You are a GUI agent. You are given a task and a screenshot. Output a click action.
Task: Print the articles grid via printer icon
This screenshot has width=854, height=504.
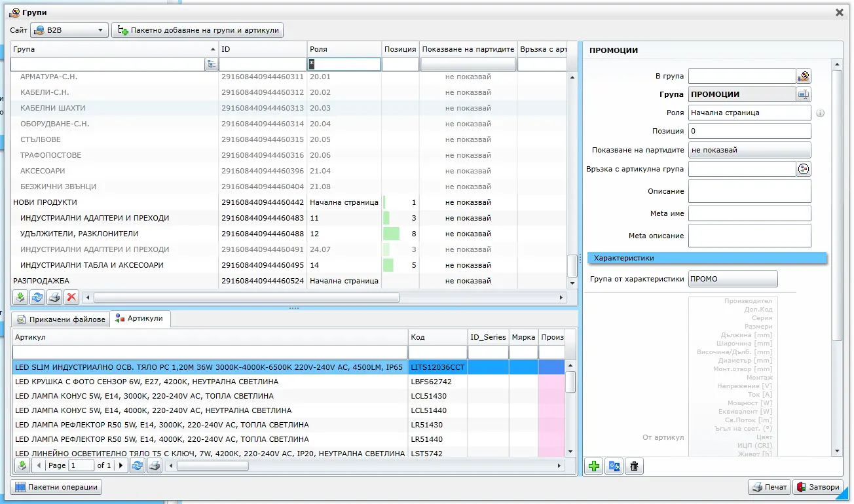tap(155, 465)
